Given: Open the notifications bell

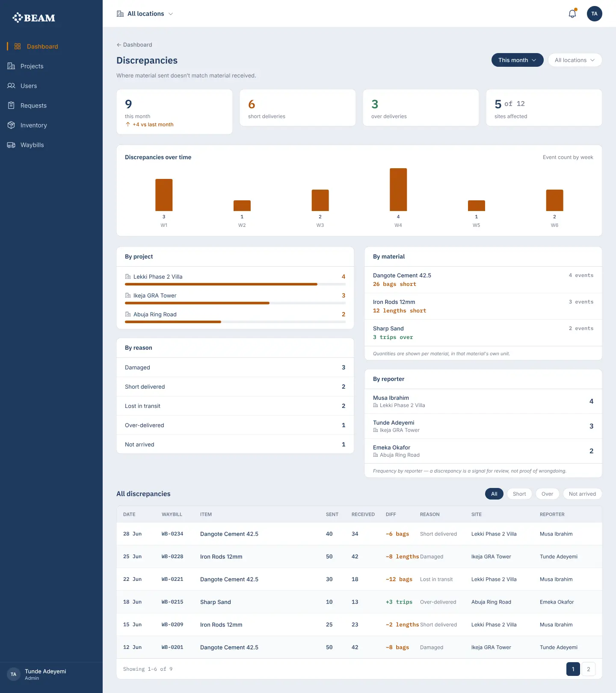Looking at the screenshot, I should pos(572,14).
